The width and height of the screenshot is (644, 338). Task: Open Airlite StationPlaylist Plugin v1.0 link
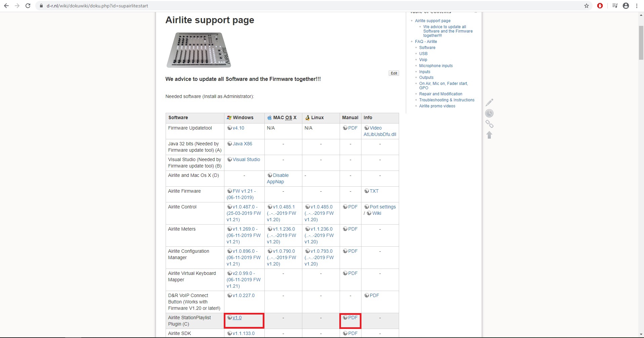click(x=237, y=318)
